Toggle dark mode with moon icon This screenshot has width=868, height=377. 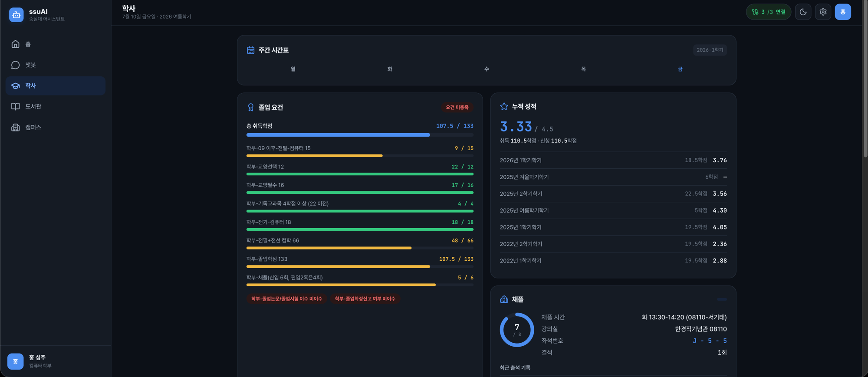coord(803,12)
